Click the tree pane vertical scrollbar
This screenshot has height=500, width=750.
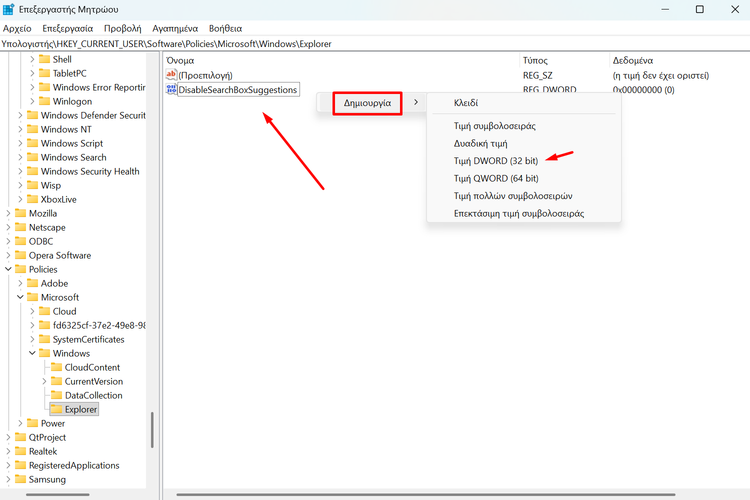152,430
